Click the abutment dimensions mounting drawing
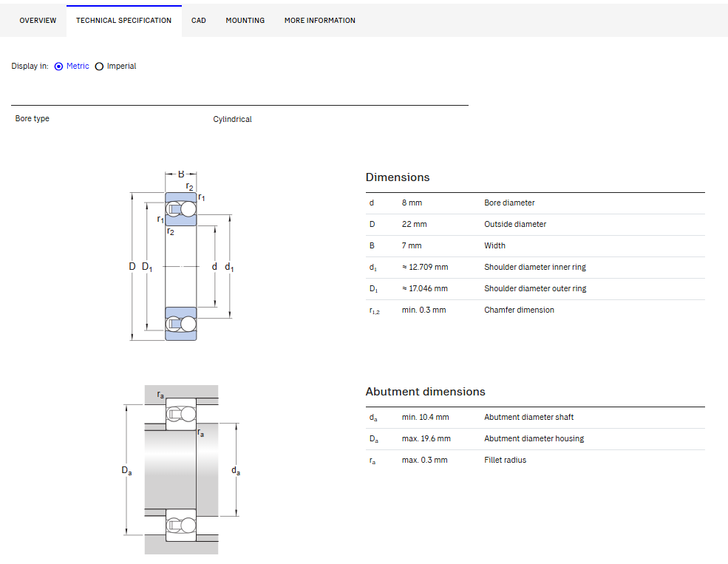The image size is (728, 564). coord(181,469)
